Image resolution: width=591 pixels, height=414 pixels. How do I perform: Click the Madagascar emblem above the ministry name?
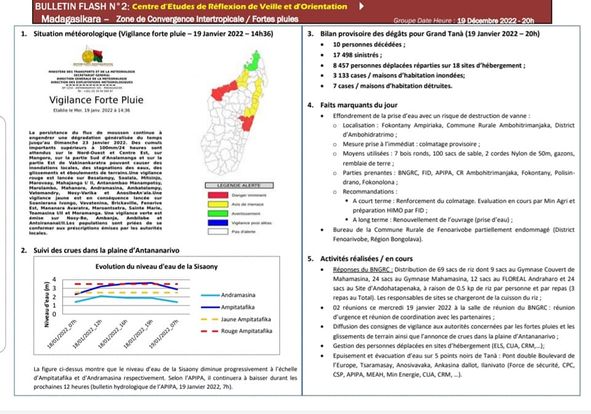[x=93, y=56]
